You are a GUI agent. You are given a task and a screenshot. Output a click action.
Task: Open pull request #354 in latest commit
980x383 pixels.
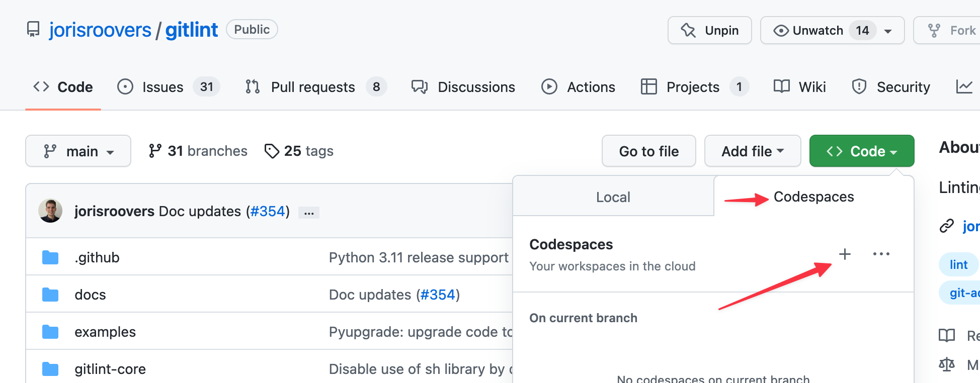pyautogui.click(x=268, y=211)
